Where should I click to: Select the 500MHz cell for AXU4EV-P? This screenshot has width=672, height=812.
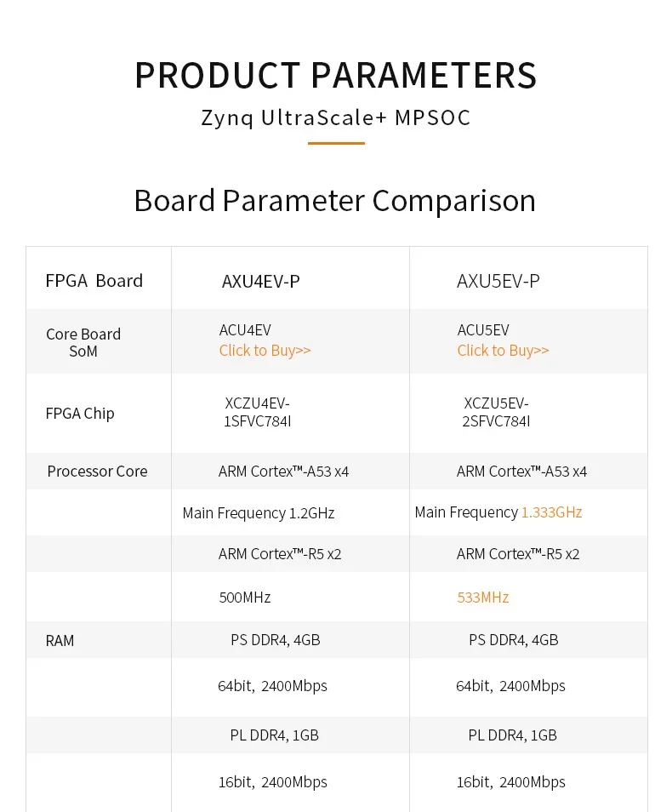click(244, 598)
